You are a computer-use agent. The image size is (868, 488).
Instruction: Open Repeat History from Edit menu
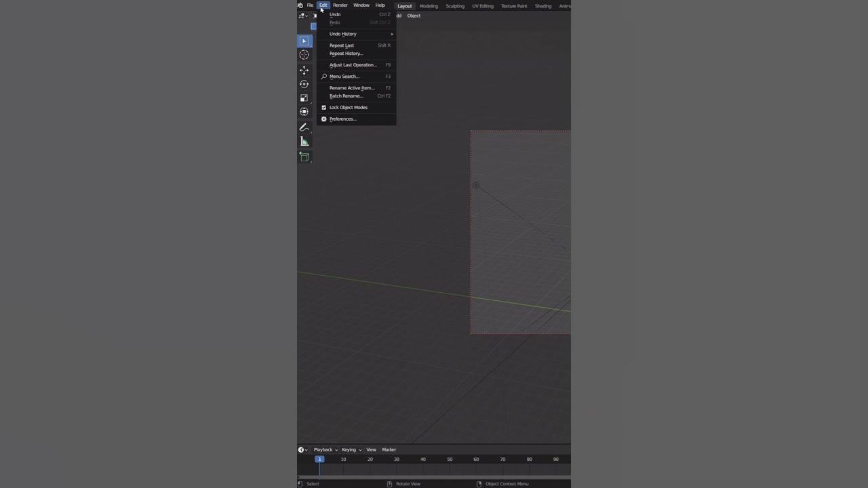[357, 54]
